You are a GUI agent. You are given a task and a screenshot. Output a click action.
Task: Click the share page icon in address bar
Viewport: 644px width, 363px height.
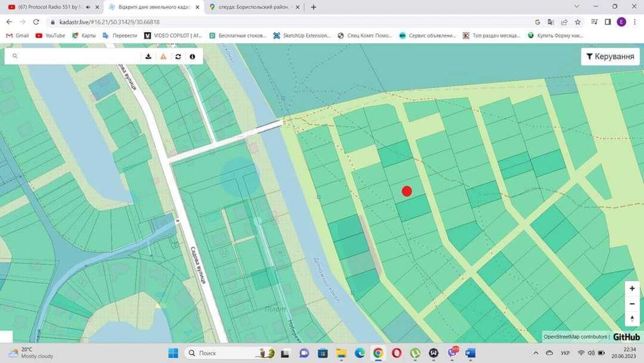tap(564, 22)
